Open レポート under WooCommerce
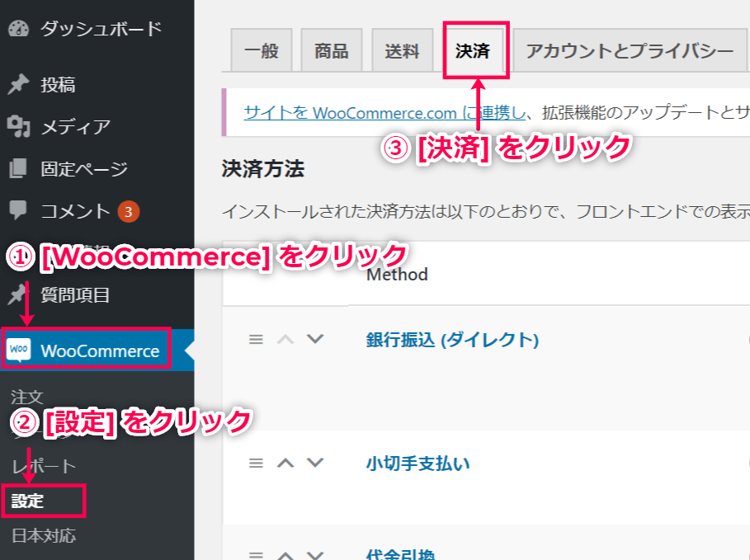 (x=44, y=466)
